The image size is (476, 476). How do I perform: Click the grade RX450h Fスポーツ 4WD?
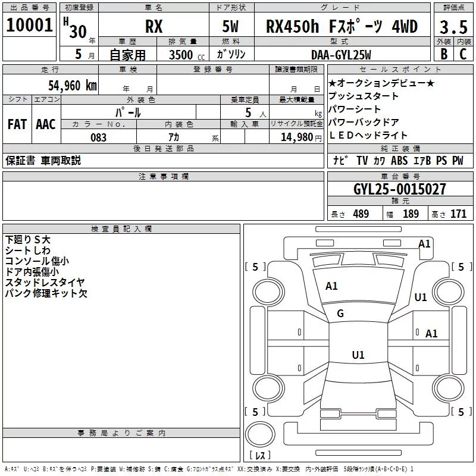click(x=342, y=26)
